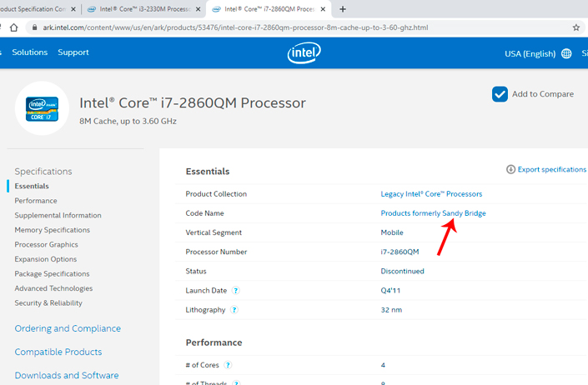Close the Product Specification tab
588x385 pixels.
click(x=73, y=9)
